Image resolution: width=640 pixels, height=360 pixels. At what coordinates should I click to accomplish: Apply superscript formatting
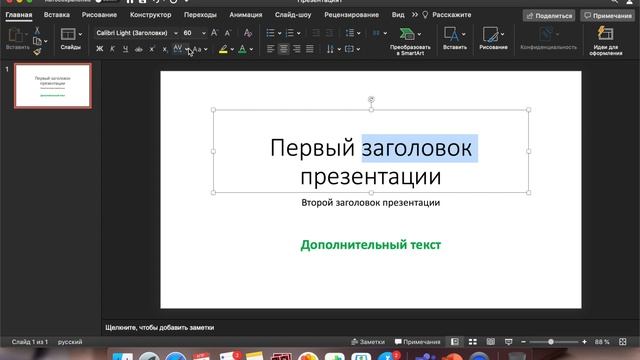pyautogui.click(x=152, y=49)
